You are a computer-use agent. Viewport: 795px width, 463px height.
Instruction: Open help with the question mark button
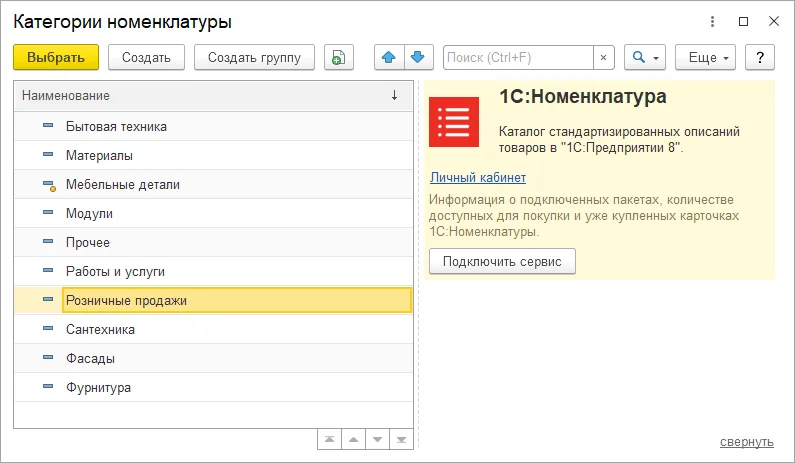point(760,57)
